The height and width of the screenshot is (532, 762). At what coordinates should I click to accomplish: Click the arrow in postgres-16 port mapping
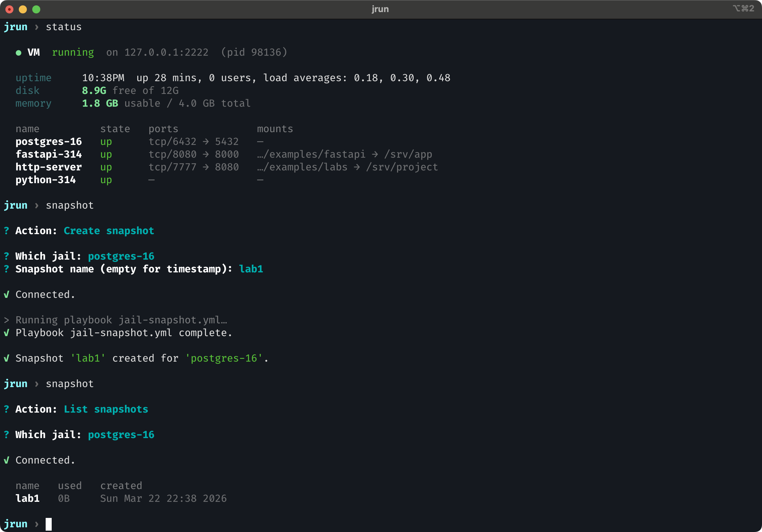point(206,142)
